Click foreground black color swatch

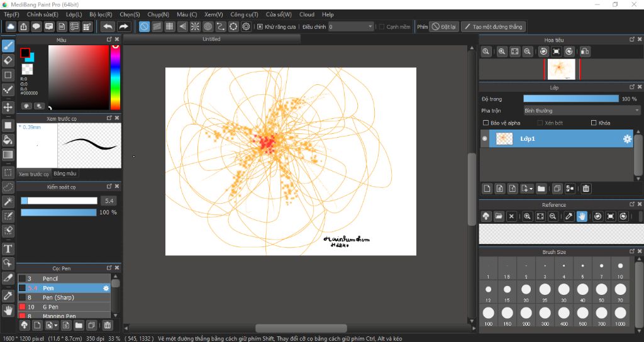pyautogui.click(x=25, y=53)
